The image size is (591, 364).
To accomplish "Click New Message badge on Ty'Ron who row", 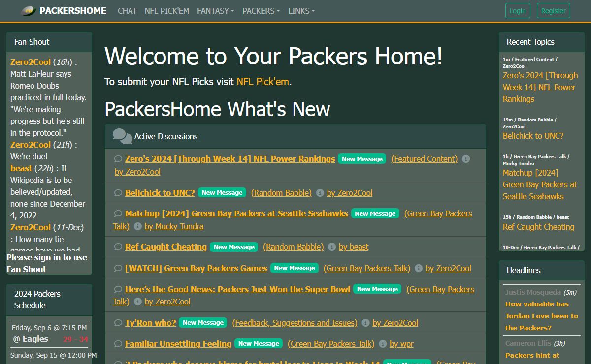I will (203, 323).
